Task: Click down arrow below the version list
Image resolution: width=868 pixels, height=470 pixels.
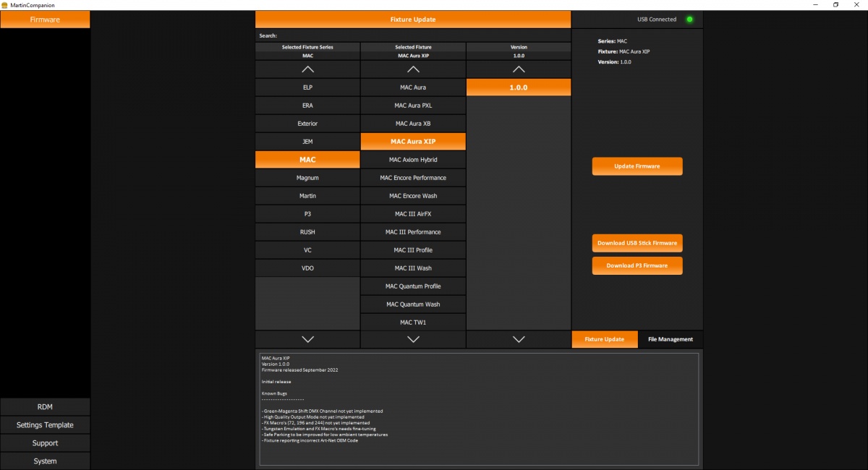Action: tap(519, 339)
